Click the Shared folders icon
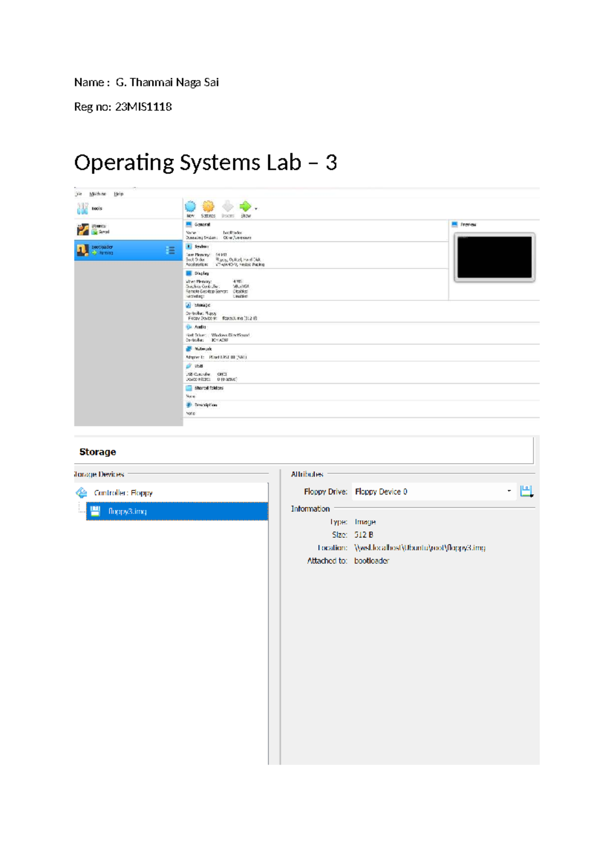This screenshot has height=868, width=614. pos(189,388)
